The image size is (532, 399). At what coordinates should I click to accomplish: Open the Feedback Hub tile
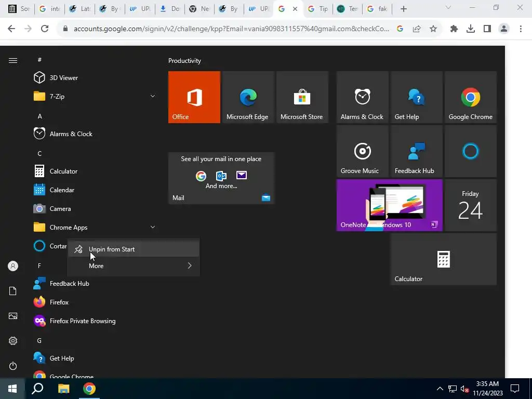tap(416, 151)
